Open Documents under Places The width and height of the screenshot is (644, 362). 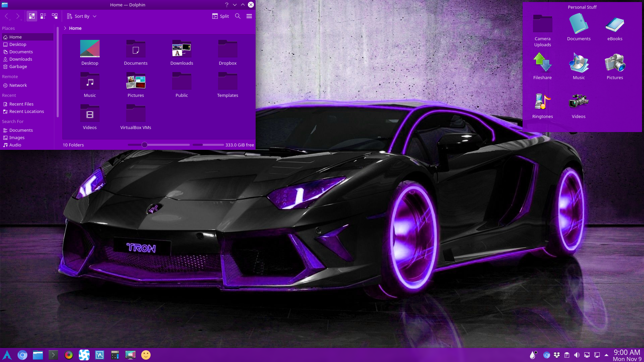pos(28,52)
